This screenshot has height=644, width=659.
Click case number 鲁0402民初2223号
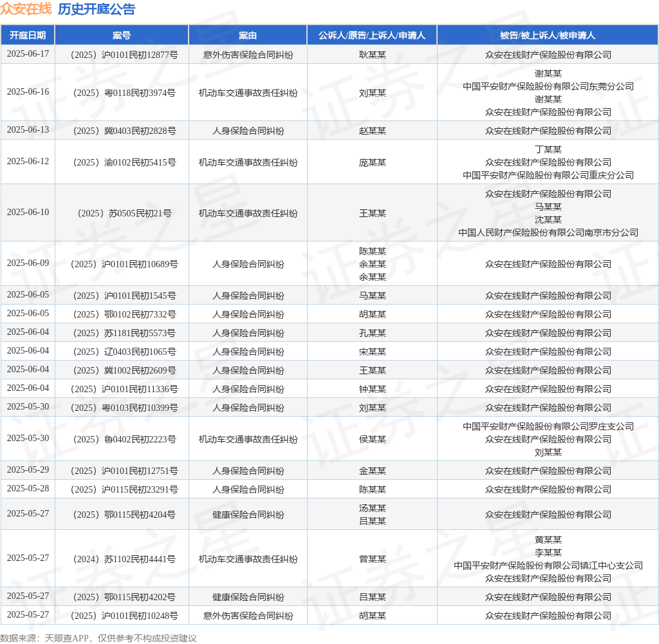124,439
